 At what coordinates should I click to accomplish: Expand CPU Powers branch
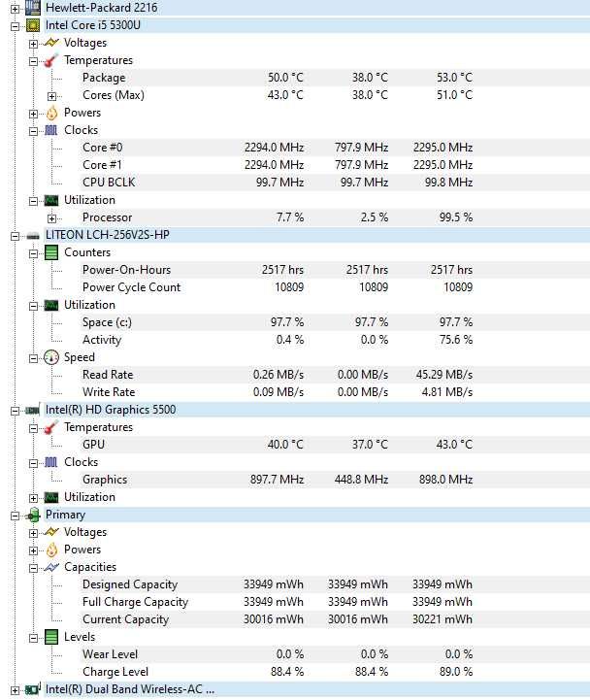(33, 114)
